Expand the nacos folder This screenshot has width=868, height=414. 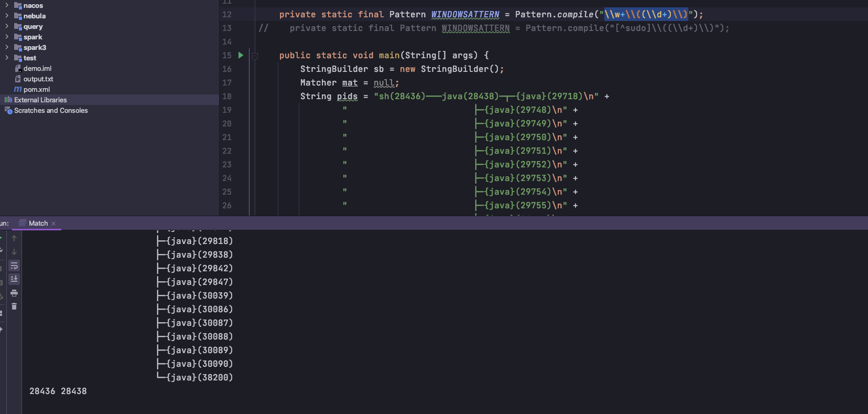pos(7,5)
